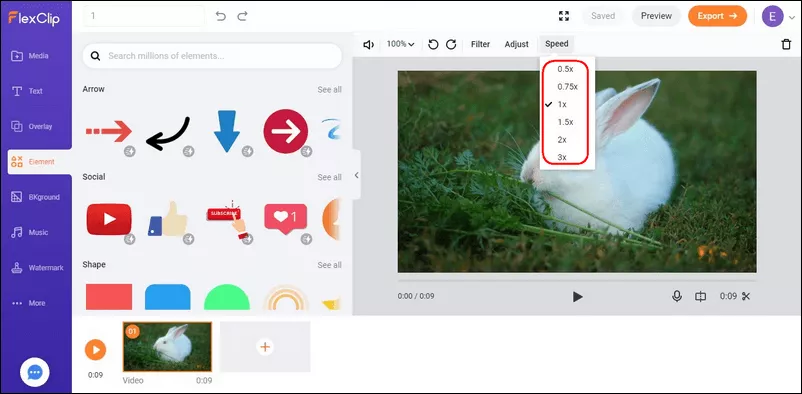Collapse the elements side panel
Viewport: 802px width, 394px height.
click(x=357, y=175)
